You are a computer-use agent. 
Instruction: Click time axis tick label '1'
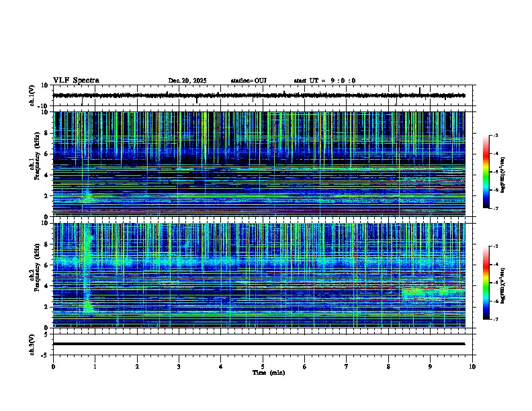[x=95, y=367]
